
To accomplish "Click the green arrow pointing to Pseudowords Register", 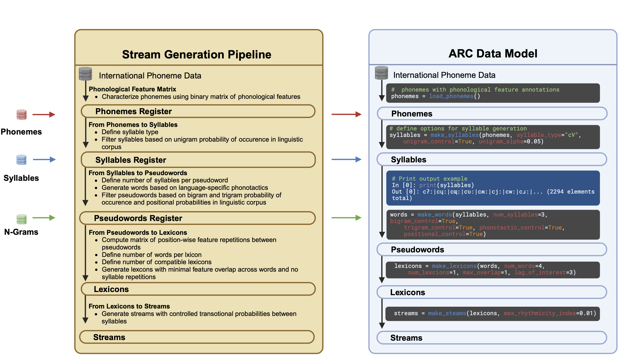I will point(44,218).
